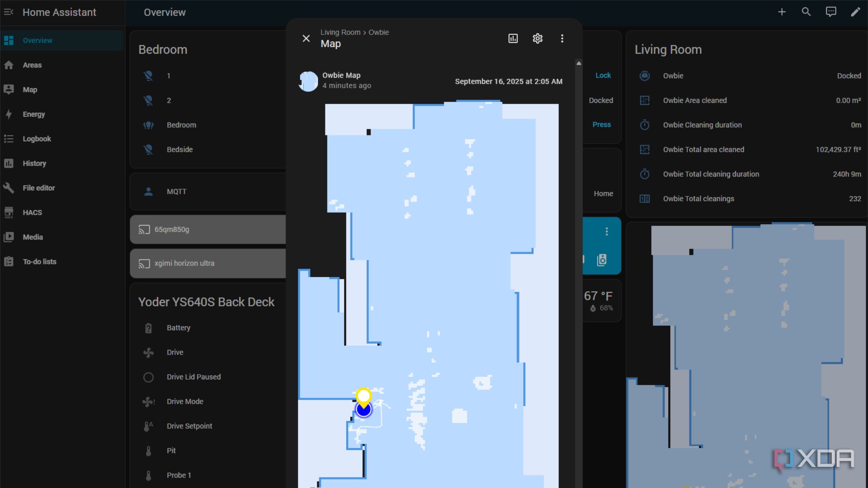Open HACS in the sidebar
This screenshot has width=868, height=488.
32,213
